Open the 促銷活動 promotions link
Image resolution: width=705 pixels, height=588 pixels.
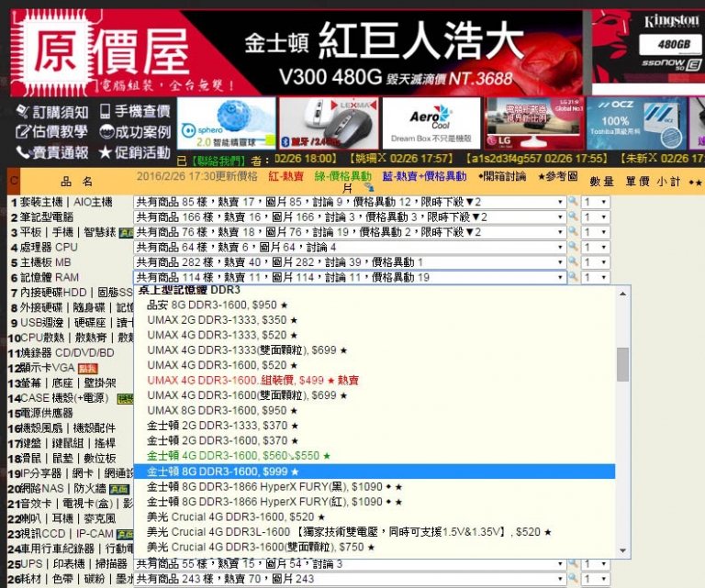tap(135, 152)
